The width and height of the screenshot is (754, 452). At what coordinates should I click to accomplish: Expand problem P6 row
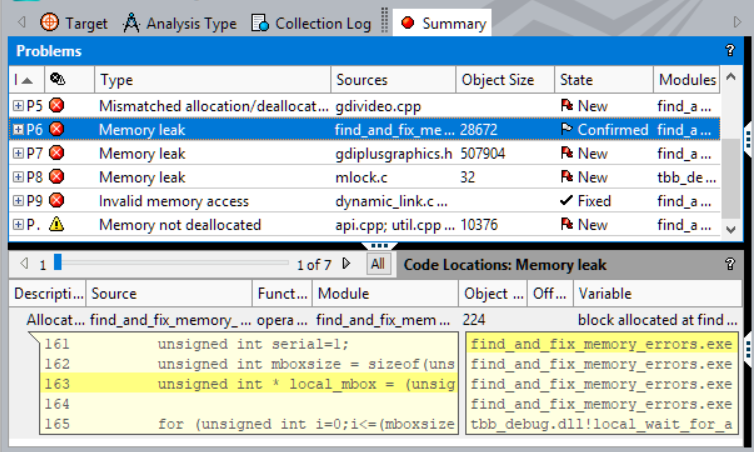click(x=18, y=129)
